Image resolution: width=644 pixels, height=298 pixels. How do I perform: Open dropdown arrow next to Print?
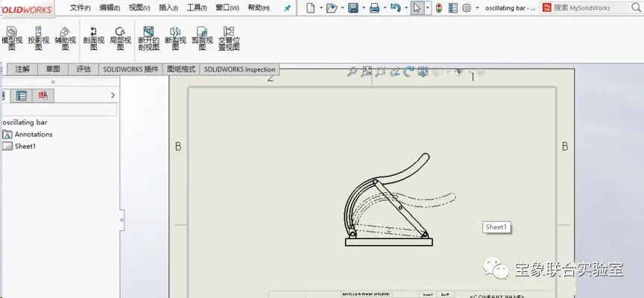385,7
